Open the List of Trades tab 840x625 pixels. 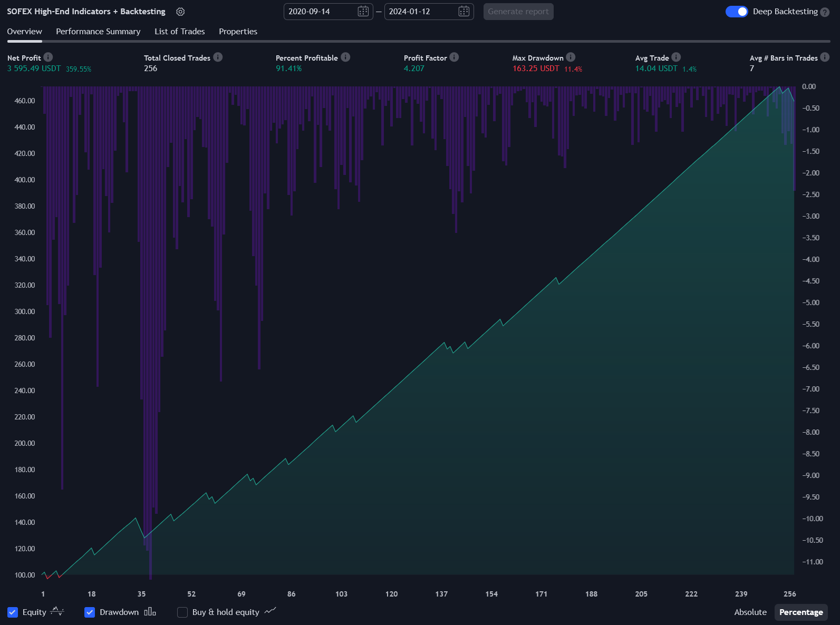point(179,32)
